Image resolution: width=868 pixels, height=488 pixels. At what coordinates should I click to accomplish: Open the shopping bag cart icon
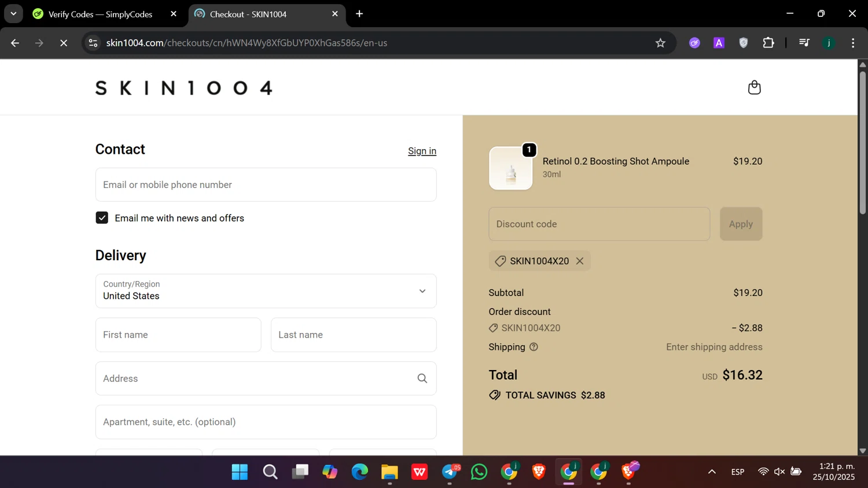pos(754,87)
